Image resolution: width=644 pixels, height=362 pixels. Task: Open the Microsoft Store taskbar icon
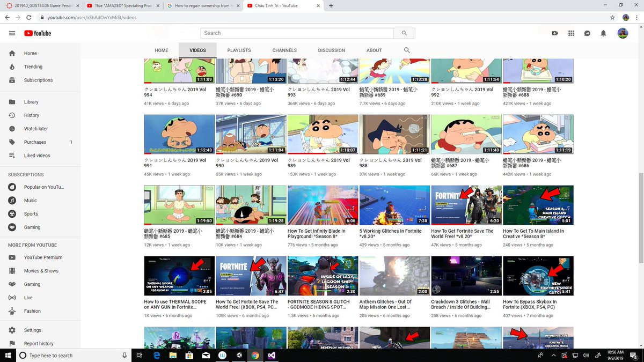pos(189,356)
